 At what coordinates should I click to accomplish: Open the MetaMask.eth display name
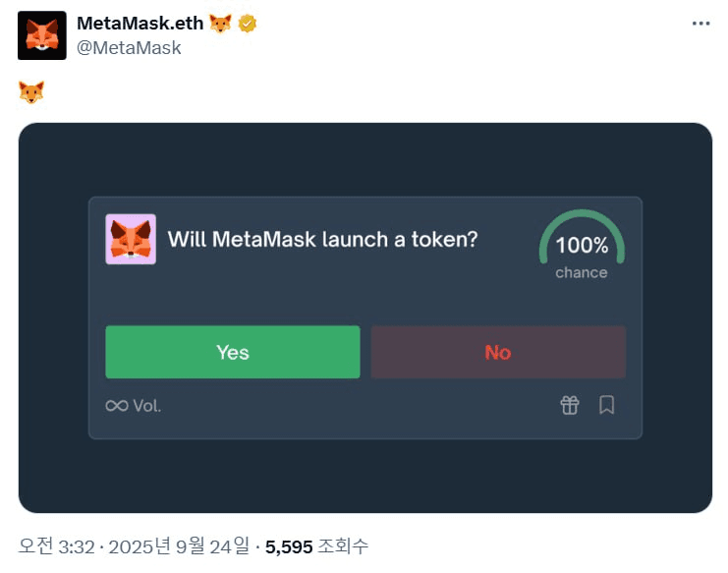[x=140, y=24]
